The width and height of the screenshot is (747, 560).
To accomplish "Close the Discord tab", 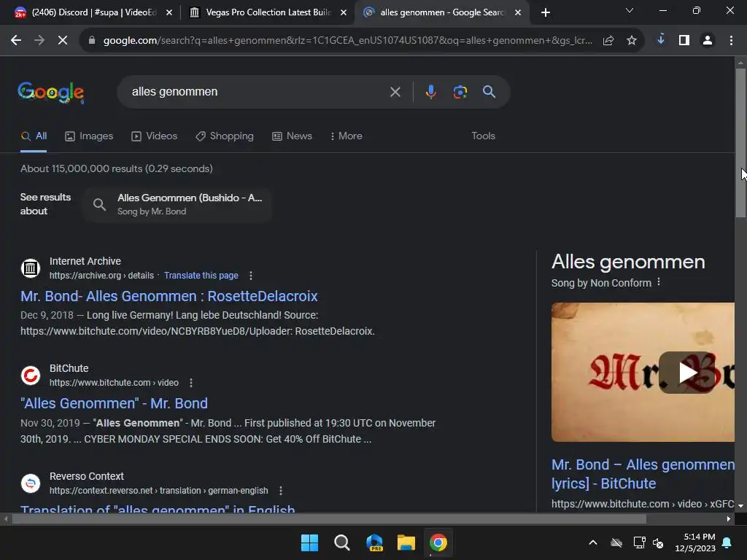I will coord(169,12).
